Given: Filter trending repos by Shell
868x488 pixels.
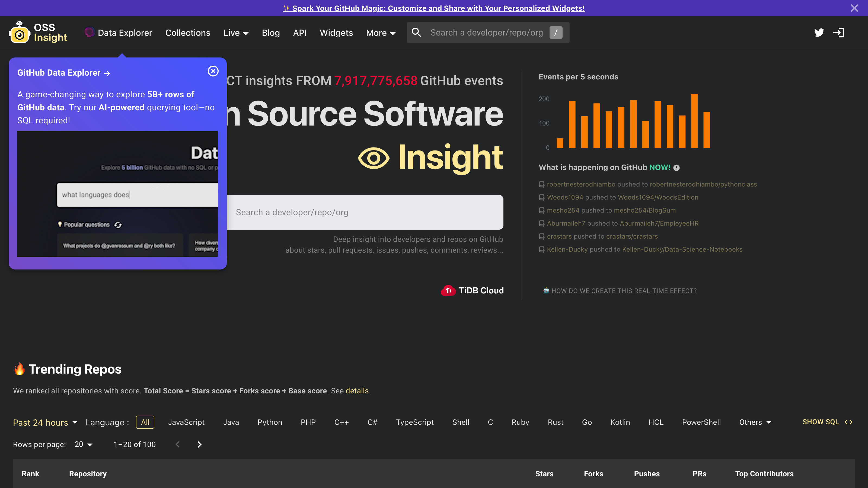Looking at the screenshot, I should 461,422.
